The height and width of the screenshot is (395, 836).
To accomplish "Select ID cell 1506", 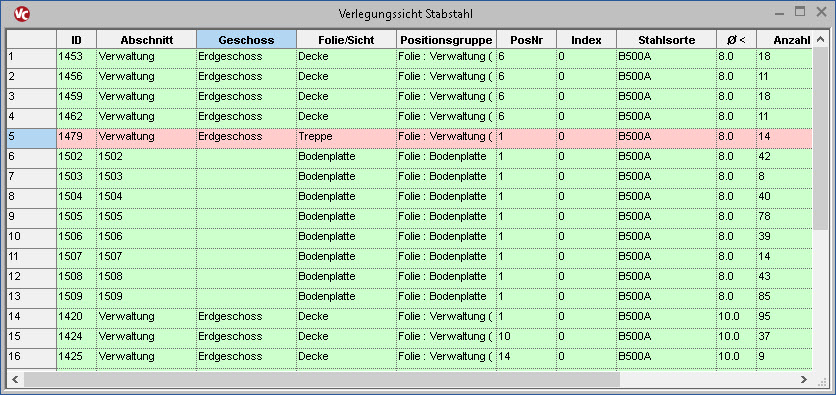I will pos(77,238).
